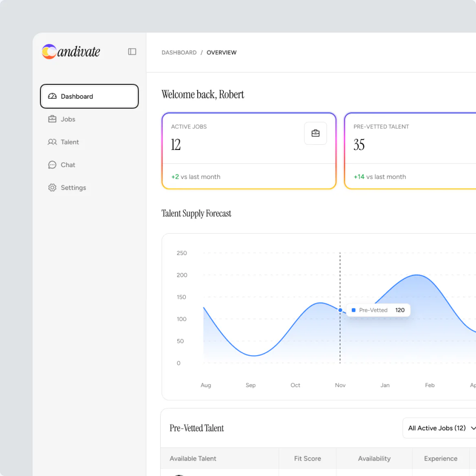
Task: Collapse the sidebar with the panel icon
Action: click(x=132, y=52)
